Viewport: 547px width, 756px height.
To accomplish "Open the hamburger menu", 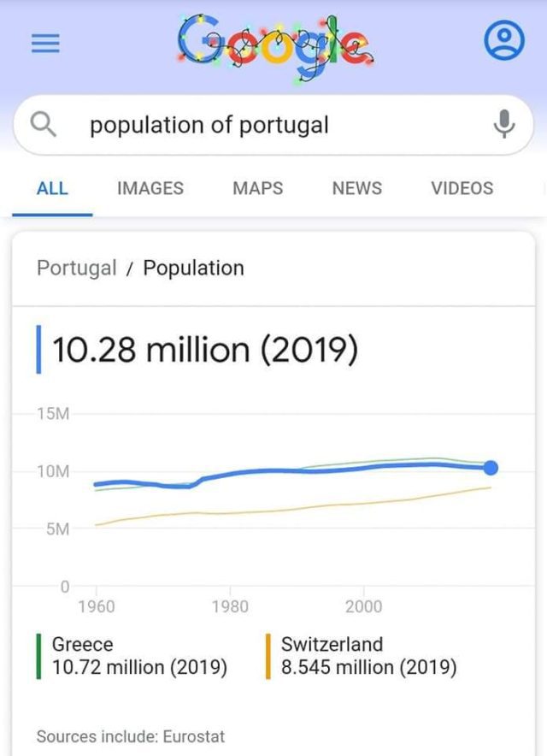I will point(44,44).
